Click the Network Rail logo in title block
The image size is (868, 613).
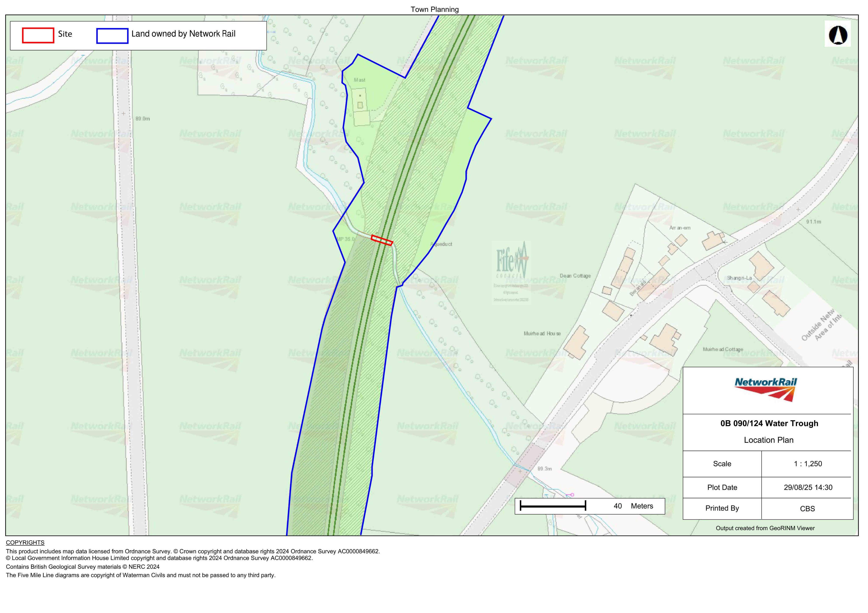coord(766,389)
